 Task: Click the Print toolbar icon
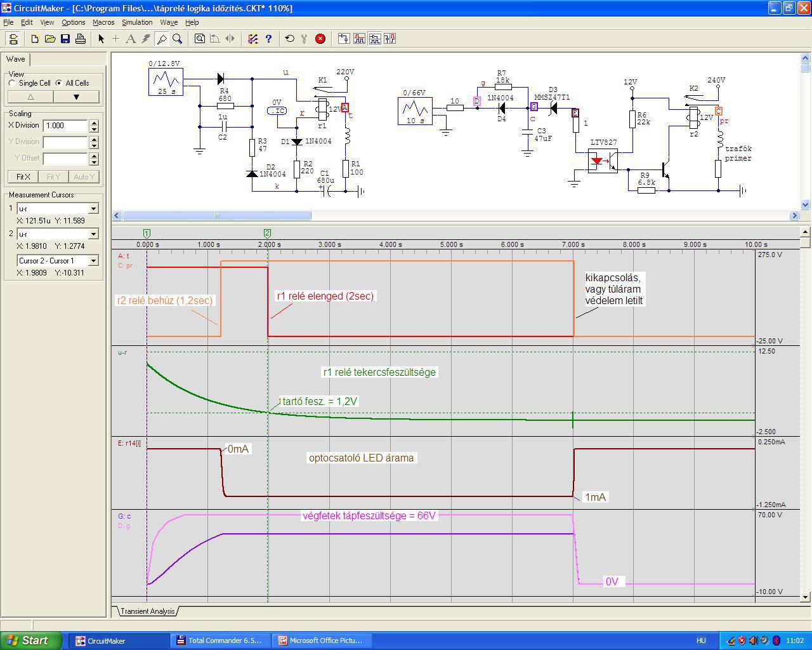(x=81, y=39)
